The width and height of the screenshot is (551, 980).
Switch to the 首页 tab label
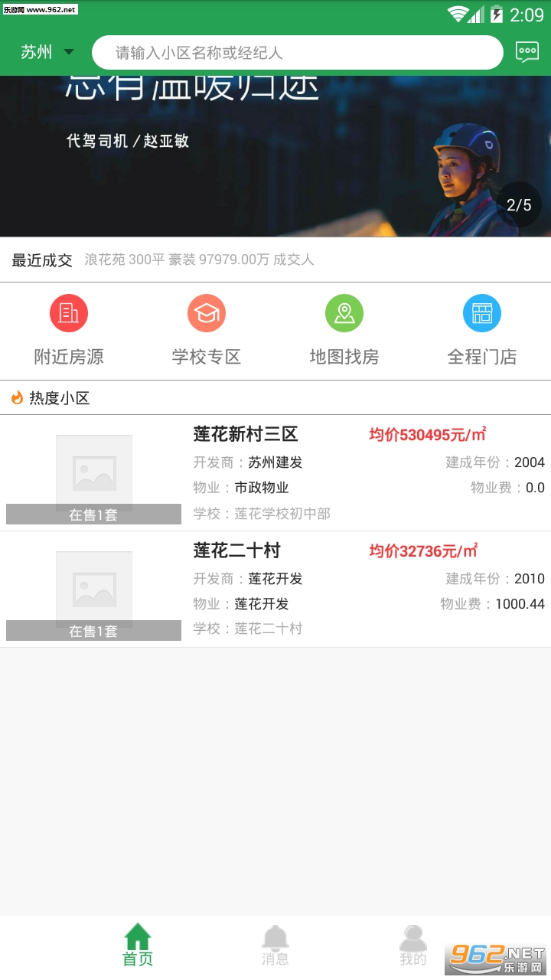click(138, 959)
